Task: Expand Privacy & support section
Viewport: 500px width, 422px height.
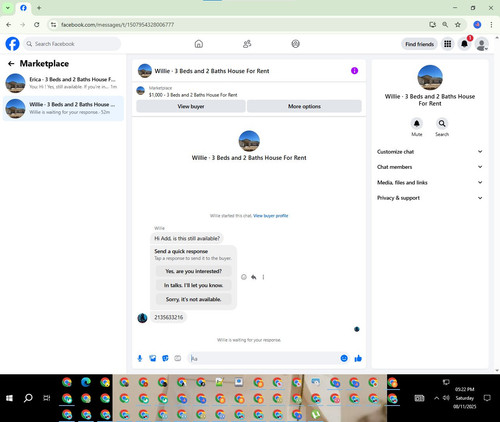Action: [x=430, y=198]
